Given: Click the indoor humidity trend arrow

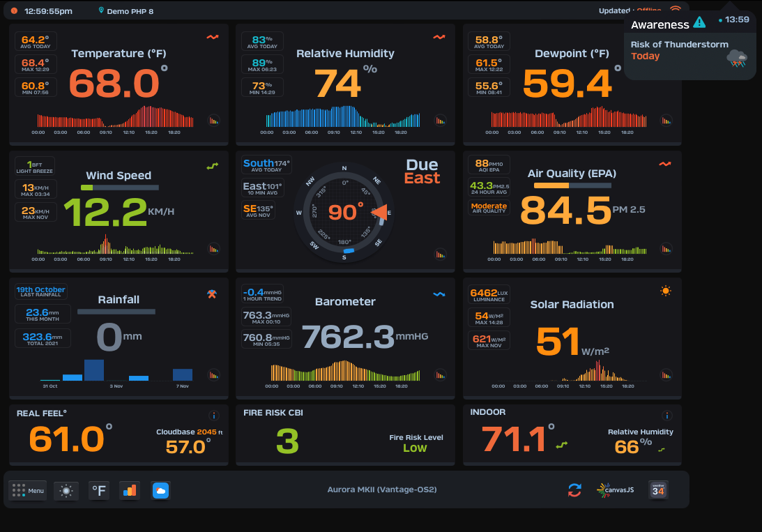Looking at the screenshot, I should tap(662, 450).
